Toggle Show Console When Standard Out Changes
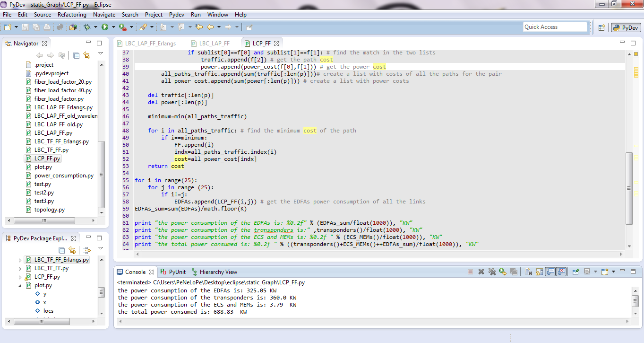 (550, 272)
